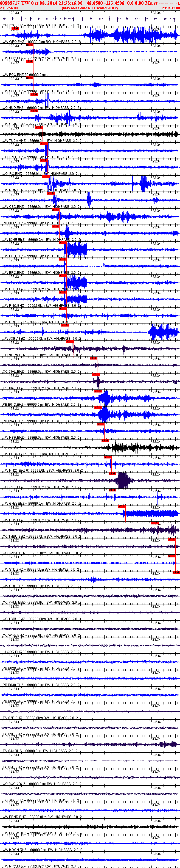Click the UW OSD EHZ station label
The width and height of the screenshot is (180, 868).
click(x=41, y=207)
